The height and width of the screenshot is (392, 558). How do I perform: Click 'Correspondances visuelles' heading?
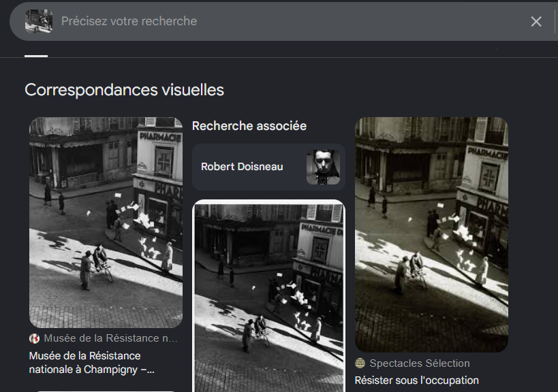124,90
